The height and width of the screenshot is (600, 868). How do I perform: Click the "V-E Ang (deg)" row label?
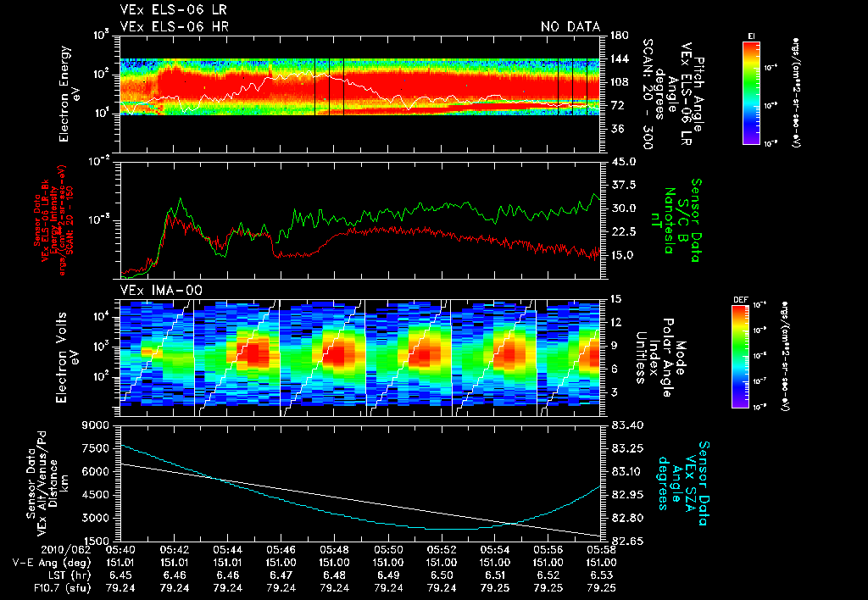click(x=52, y=562)
